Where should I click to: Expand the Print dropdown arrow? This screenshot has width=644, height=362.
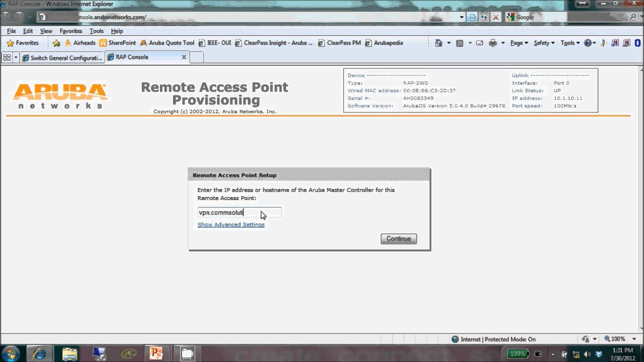click(x=503, y=43)
